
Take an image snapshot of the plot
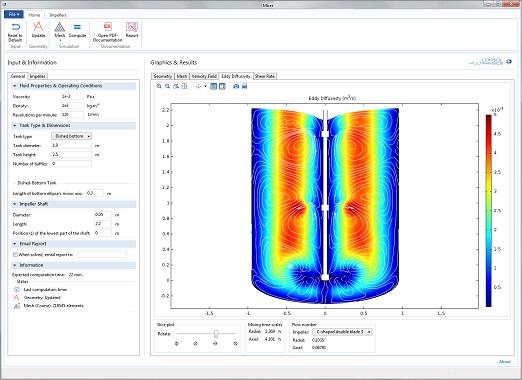[x=236, y=86]
